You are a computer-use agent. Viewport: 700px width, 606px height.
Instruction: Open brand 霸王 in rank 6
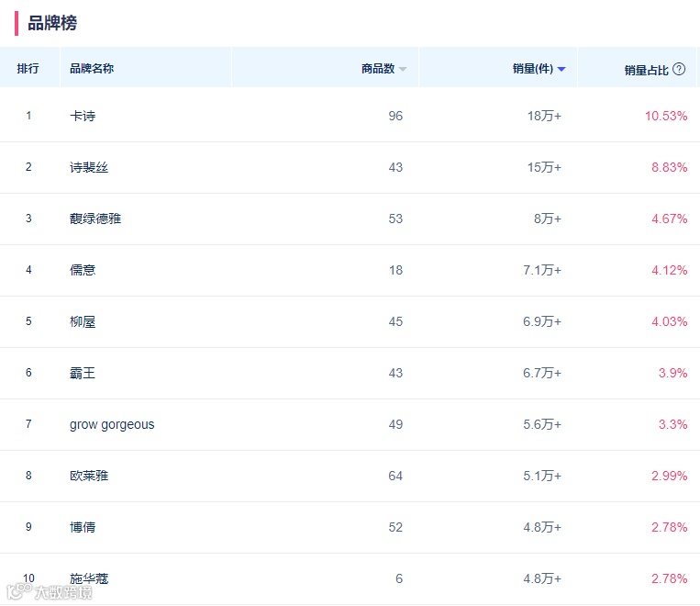(83, 373)
